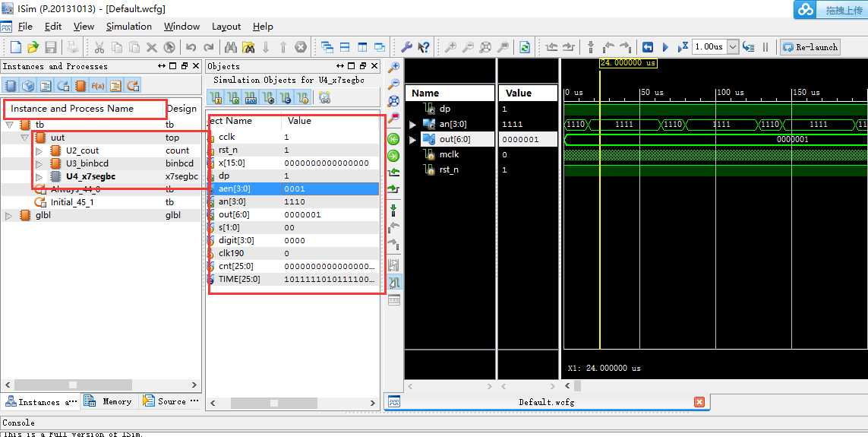868x437 pixels.
Task: Select the Default.wcfg waveform tab
Action: click(x=546, y=402)
